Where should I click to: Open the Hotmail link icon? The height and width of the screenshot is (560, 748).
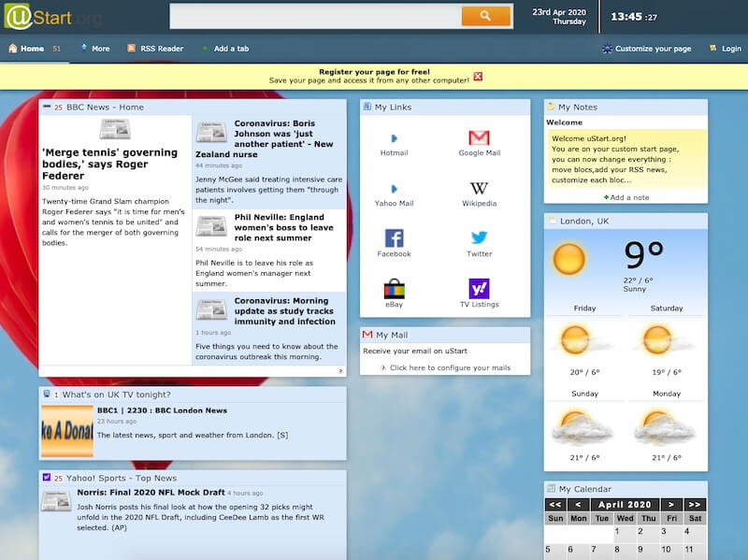tap(394, 138)
